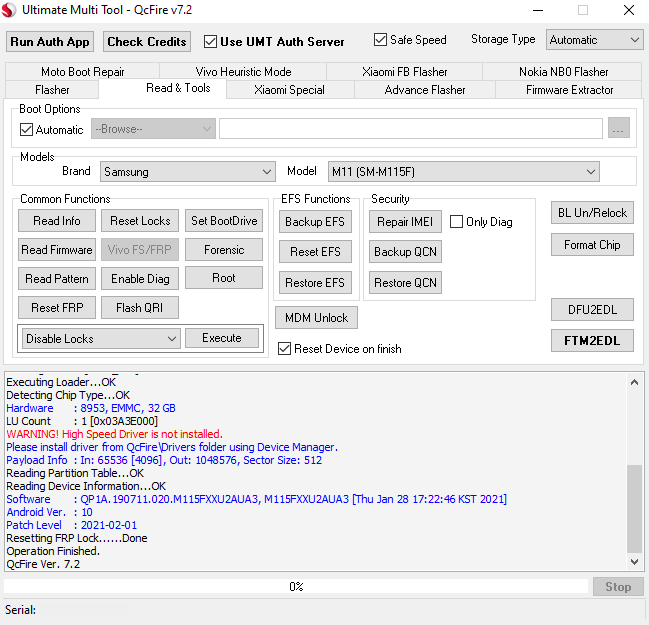
Task: Open the Firmware Extractor tab
Action: pos(569,90)
